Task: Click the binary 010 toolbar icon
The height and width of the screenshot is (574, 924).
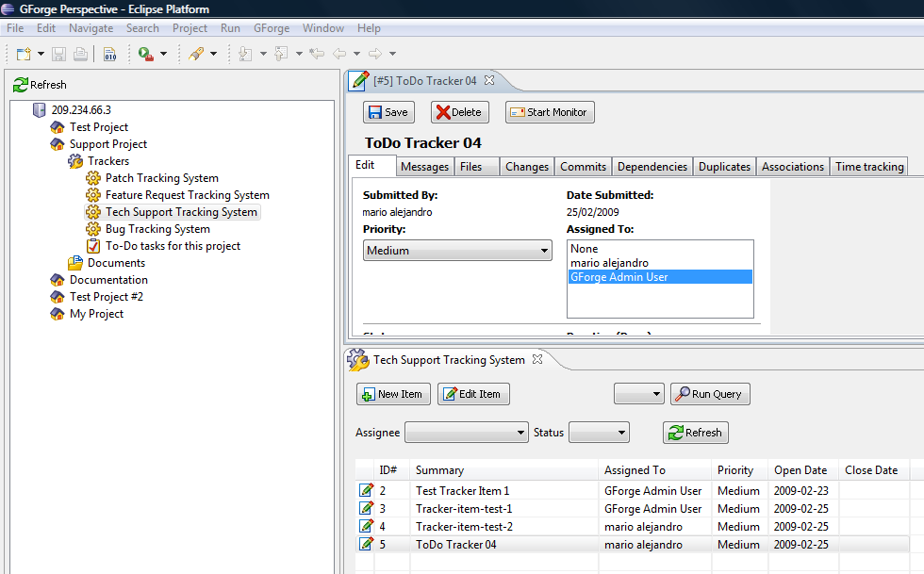Action: click(110, 54)
